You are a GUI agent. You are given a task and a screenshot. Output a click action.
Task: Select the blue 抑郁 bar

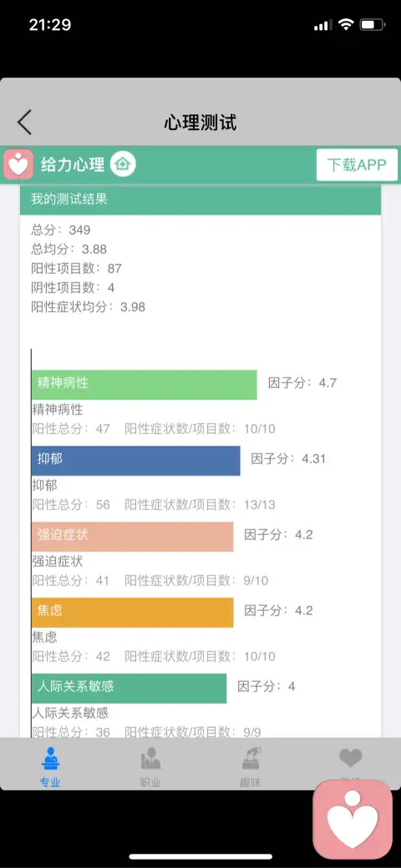(x=135, y=461)
